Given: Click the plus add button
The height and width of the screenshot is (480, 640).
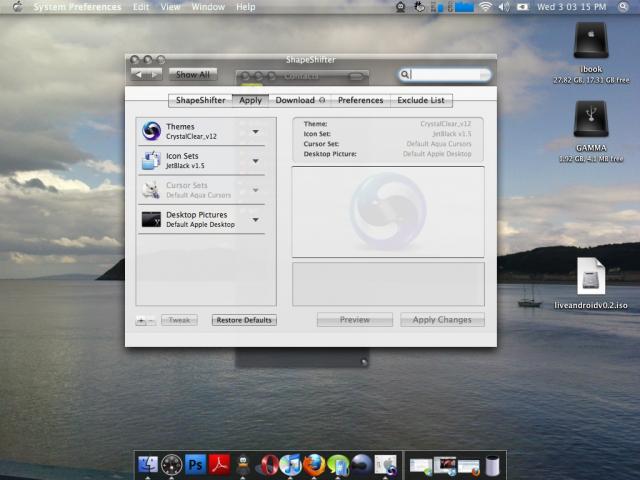Looking at the screenshot, I should 141,320.
